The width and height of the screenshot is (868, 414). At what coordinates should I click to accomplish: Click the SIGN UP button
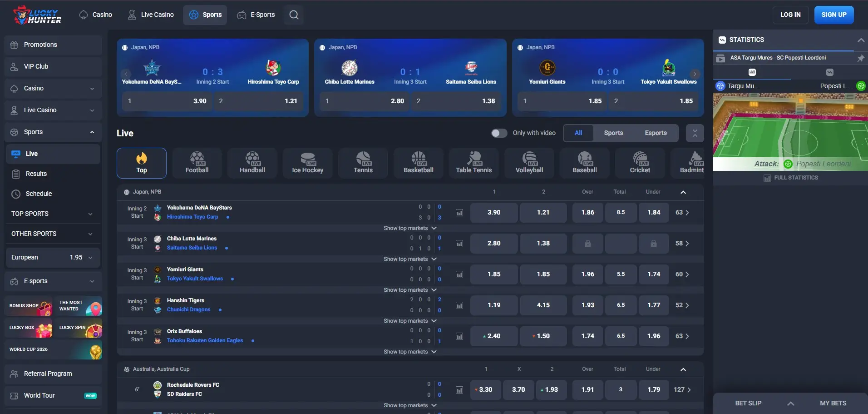coord(834,15)
